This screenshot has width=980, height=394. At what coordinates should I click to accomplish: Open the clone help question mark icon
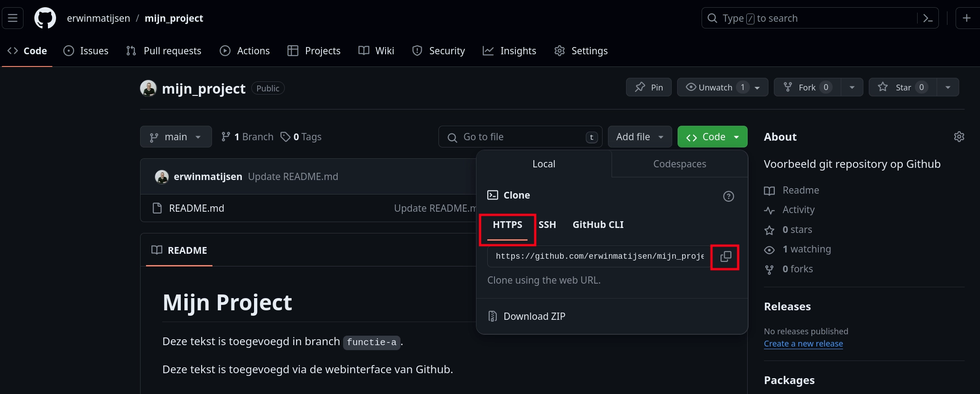[728, 196]
